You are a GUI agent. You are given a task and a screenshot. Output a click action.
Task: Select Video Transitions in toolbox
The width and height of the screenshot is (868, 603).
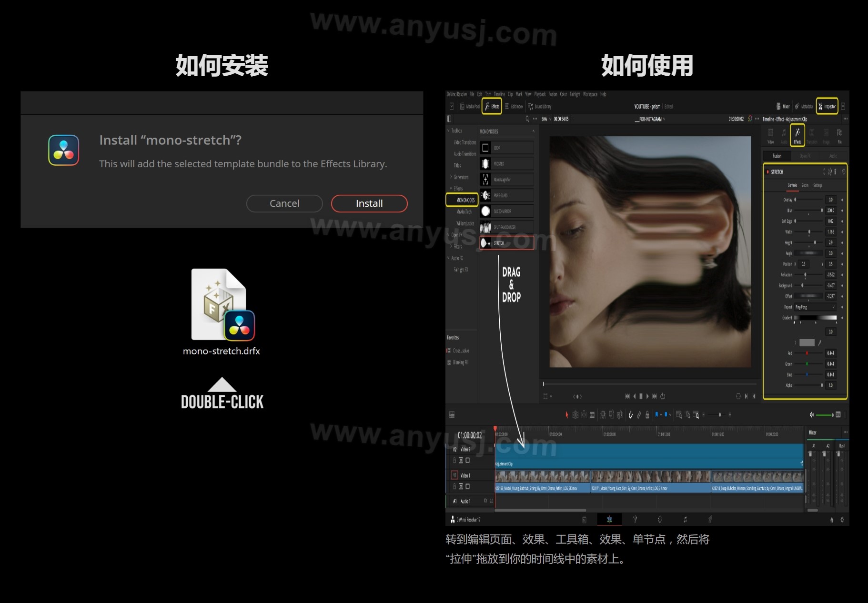tap(464, 142)
